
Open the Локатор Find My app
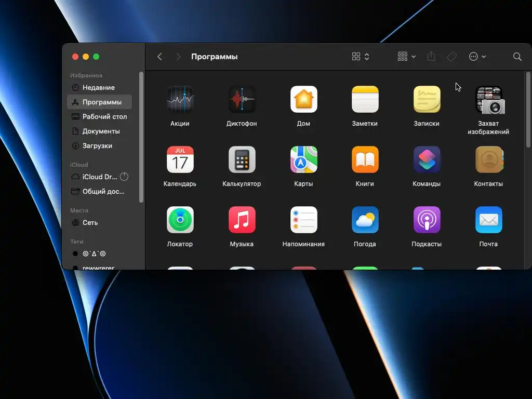click(180, 220)
